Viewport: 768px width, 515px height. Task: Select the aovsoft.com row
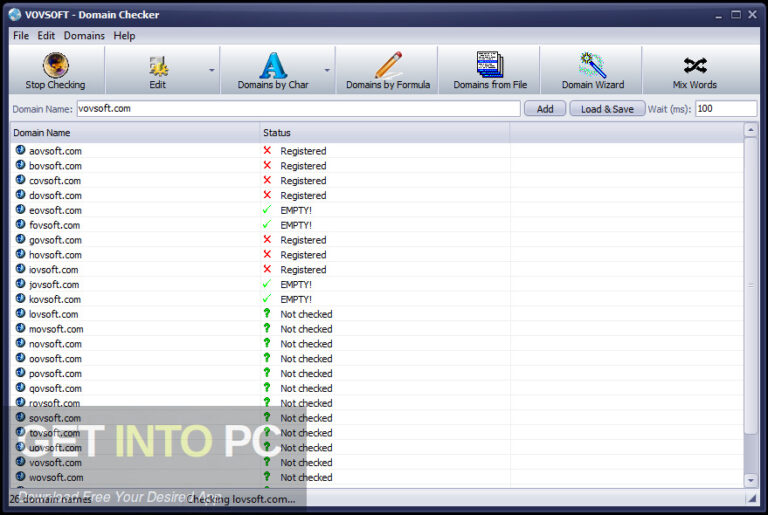point(376,151)
